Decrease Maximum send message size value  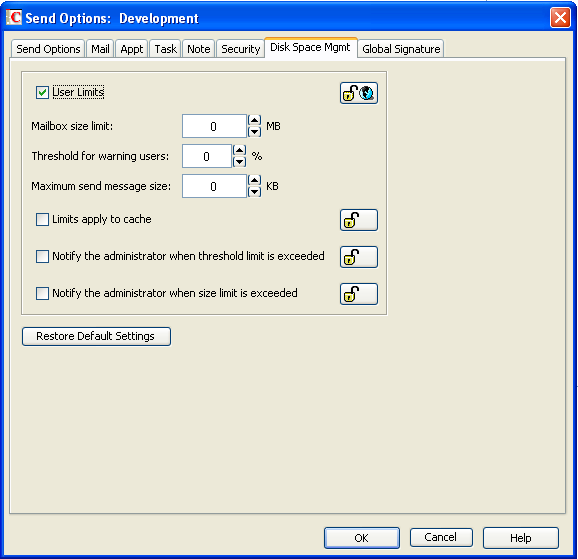click(254, 192)
